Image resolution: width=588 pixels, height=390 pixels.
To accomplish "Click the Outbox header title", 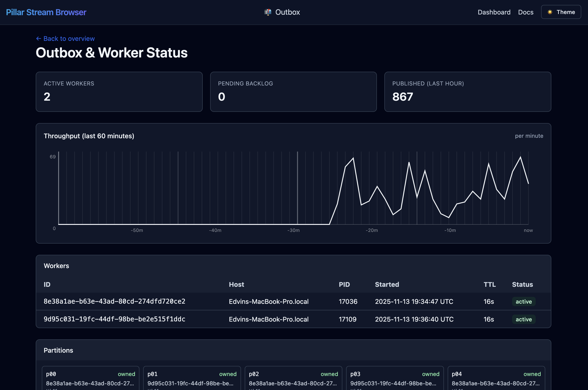I will click(x=287, y=12).
